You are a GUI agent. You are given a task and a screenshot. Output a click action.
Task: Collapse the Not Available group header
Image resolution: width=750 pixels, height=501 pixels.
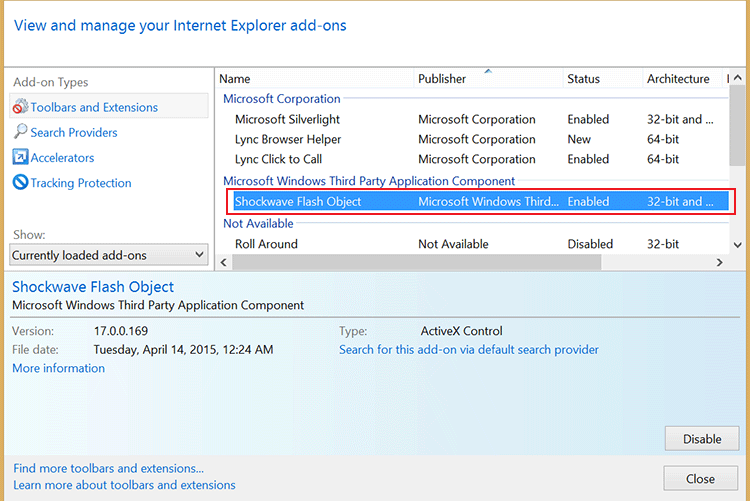[x=258, y=224]
